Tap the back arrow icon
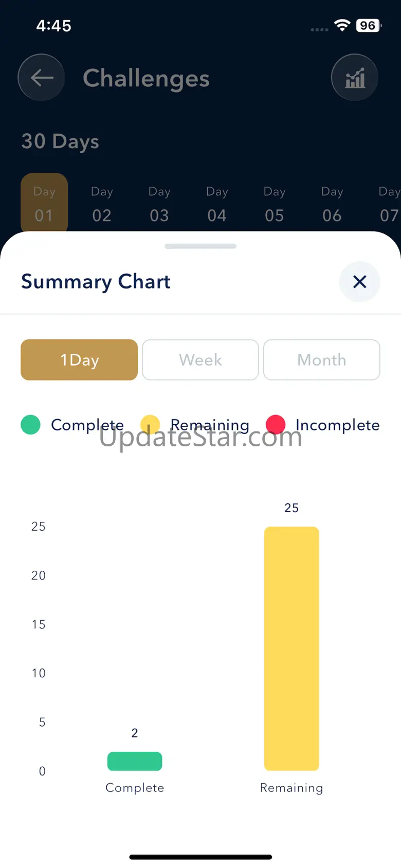 (x=41, y=78)
